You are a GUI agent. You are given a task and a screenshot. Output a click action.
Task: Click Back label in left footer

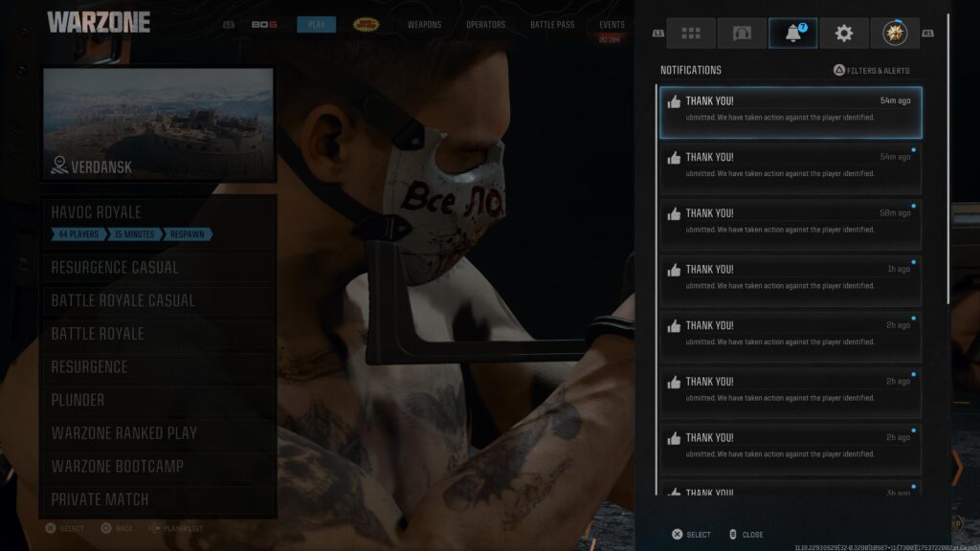[123, 528]
